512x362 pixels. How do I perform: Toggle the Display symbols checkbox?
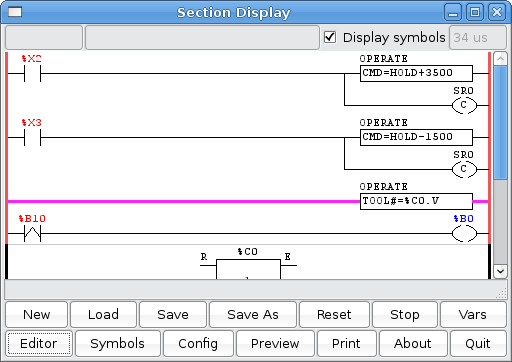pos(330,37)
